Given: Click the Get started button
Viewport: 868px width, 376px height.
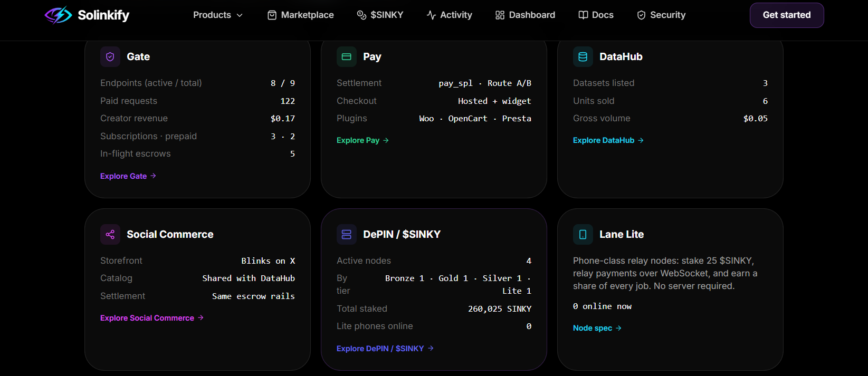Looking at the screenshot, I should (x=787, y=15).
